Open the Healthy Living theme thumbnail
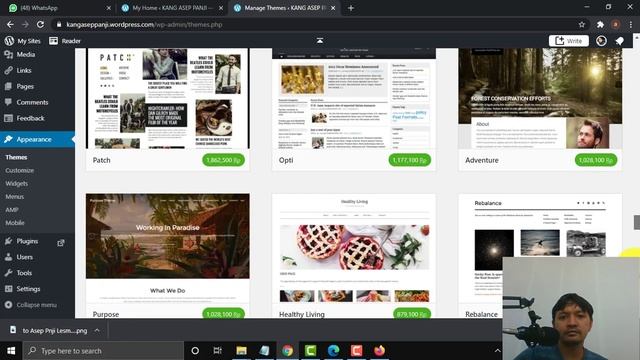 [x=354, y=249]
